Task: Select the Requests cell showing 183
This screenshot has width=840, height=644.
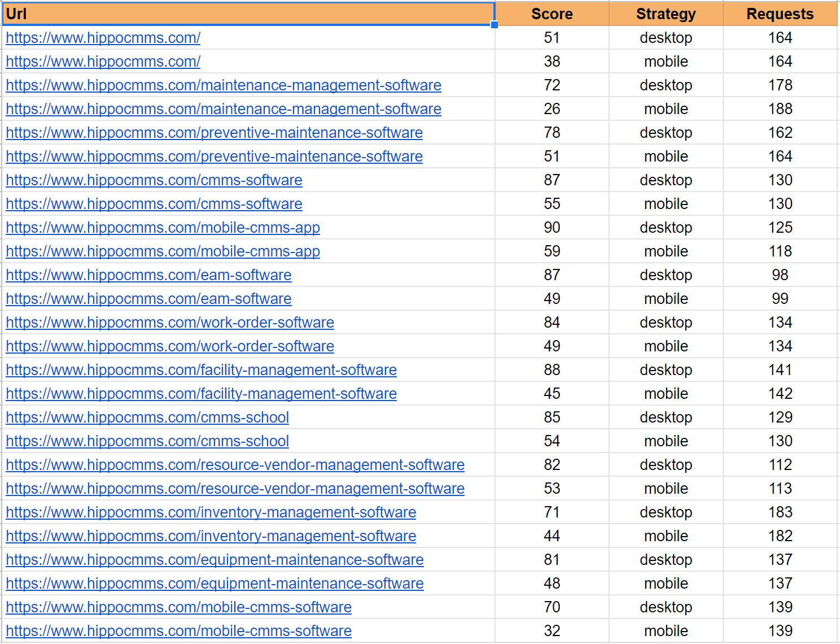Action: [x=780, y=512]
